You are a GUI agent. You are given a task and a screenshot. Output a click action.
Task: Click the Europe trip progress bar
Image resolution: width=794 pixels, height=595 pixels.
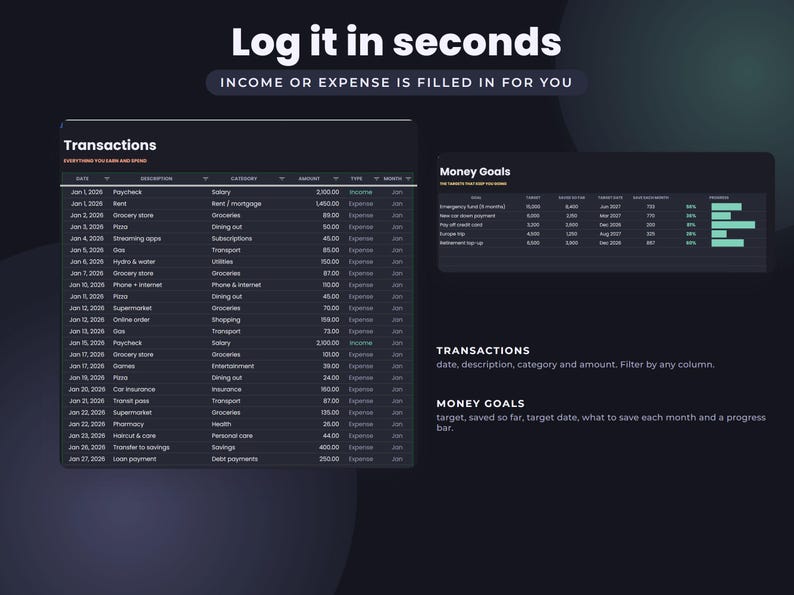[719, 234]
